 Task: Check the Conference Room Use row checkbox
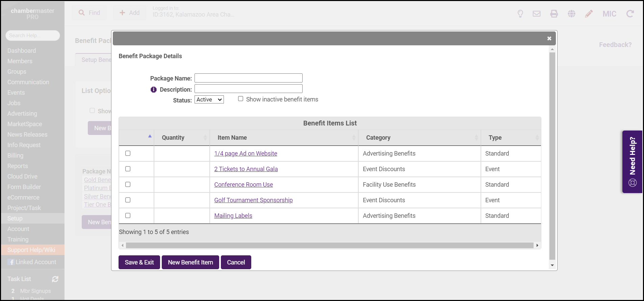[128, 184]
